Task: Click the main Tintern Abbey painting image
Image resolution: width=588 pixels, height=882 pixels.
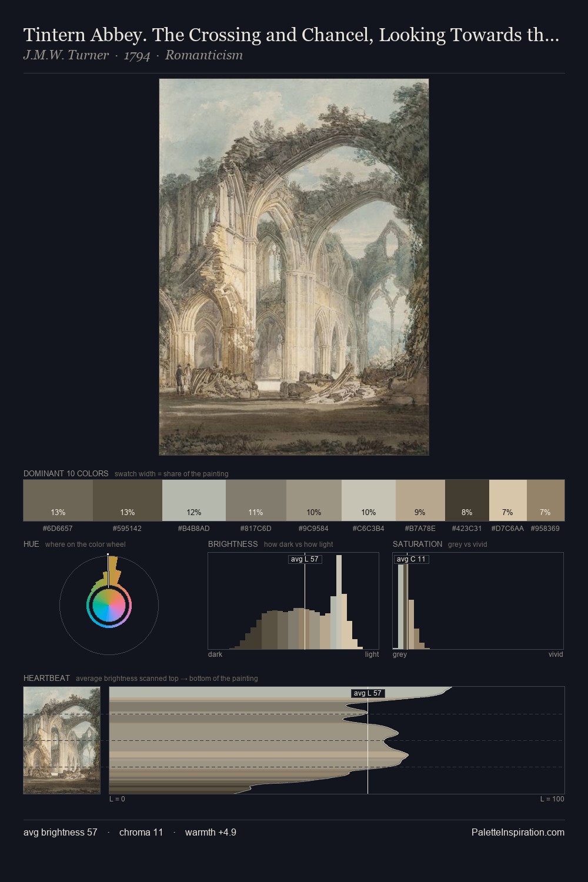Action: point(294,267)
